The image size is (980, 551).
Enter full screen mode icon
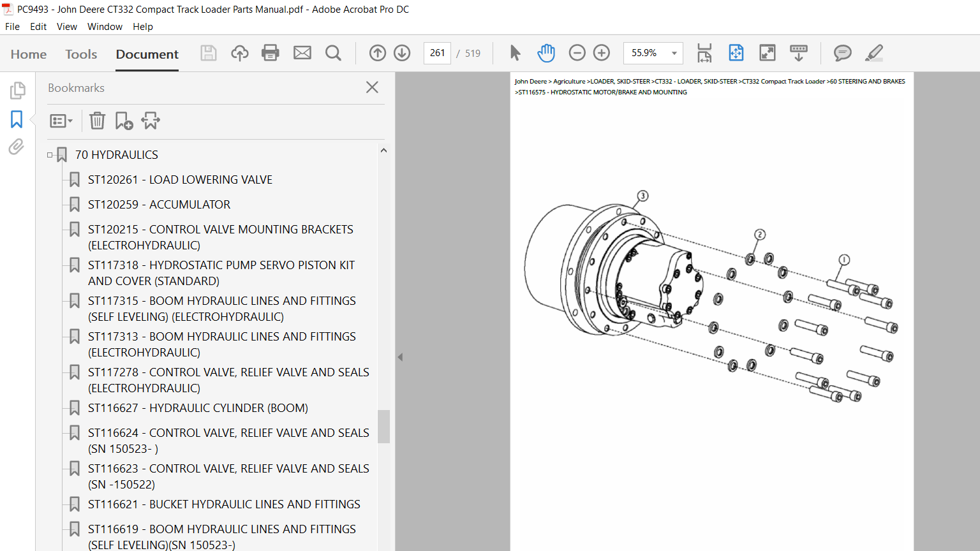768,53
